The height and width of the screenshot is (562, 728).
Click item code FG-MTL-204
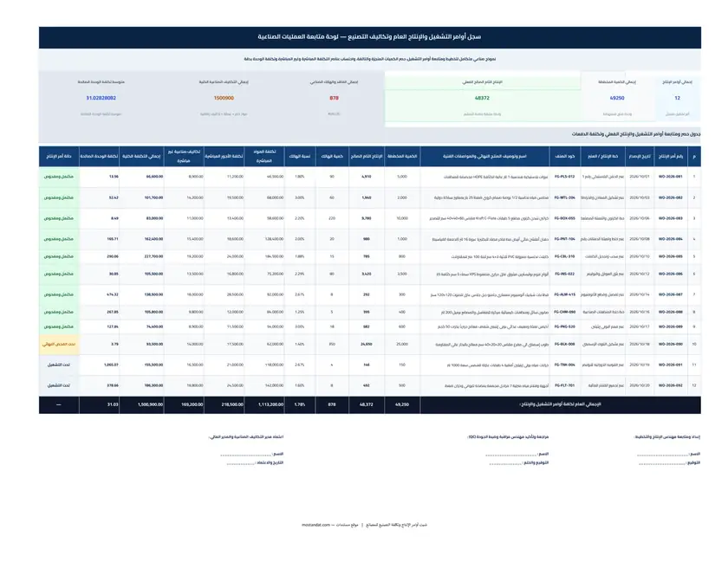pos(564,197)
